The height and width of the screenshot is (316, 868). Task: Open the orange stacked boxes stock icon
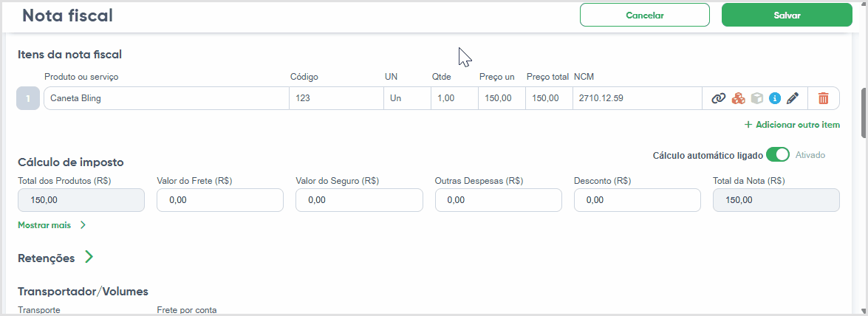click(x=738, y=98)
